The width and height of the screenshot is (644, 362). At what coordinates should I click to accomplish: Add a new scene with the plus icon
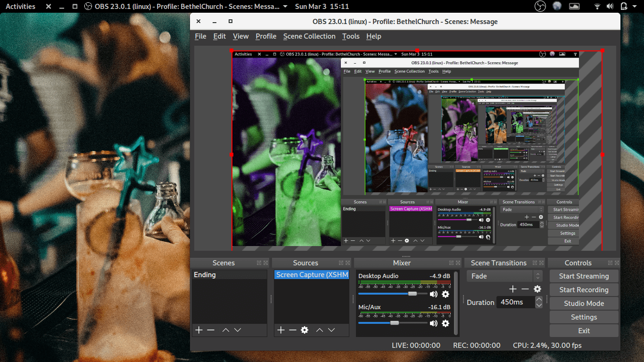click(198, 330)
